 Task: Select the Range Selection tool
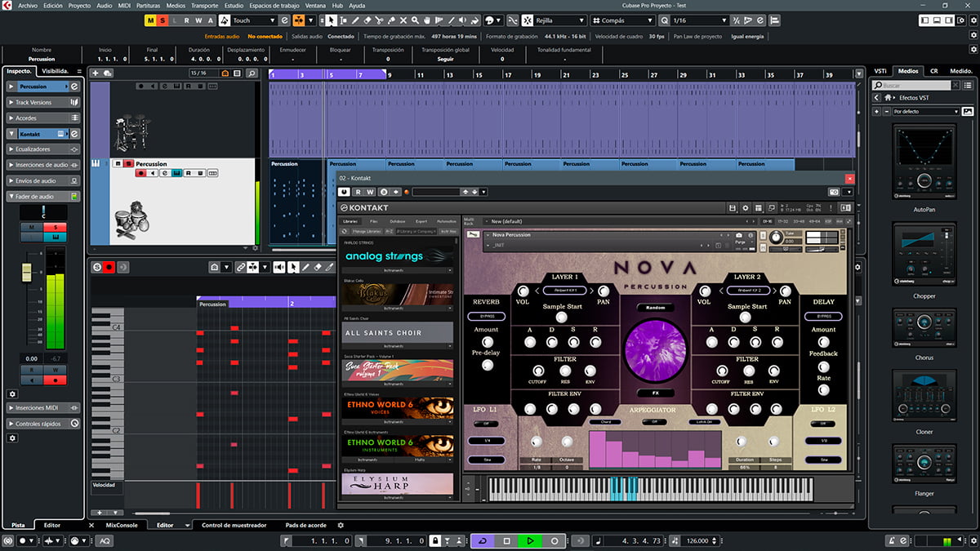(x=343, y=20)
